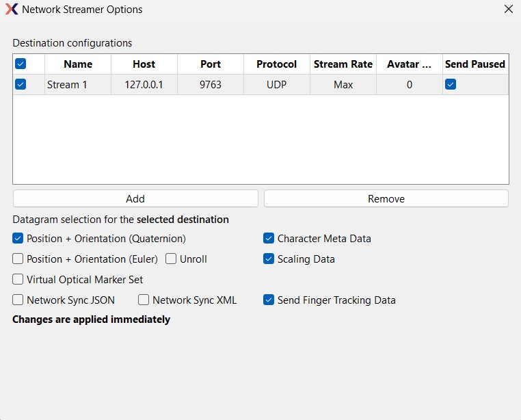Enable the Unroll option
Viewport: 521px width, 420px height.
[x=171, y=259]
